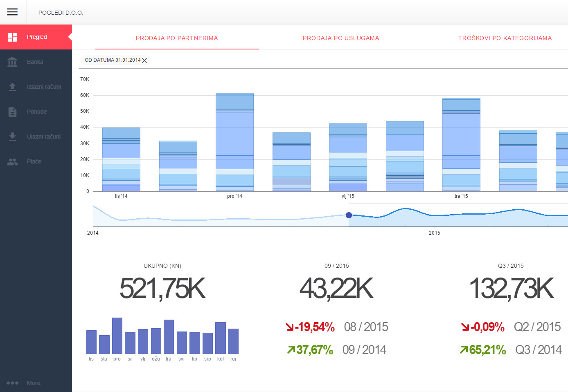Screen dimensions: 568x392
Task: Click the 09 / 2015 heading
Action: click(337, 266)
